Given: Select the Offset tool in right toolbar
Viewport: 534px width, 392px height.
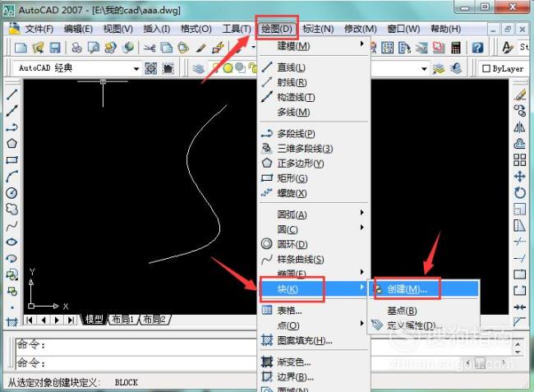Looking at the screenshot, I should coord(520,143).
